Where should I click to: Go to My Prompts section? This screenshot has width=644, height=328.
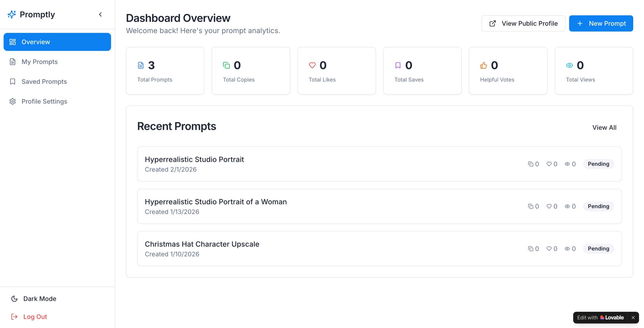point(39,62)
